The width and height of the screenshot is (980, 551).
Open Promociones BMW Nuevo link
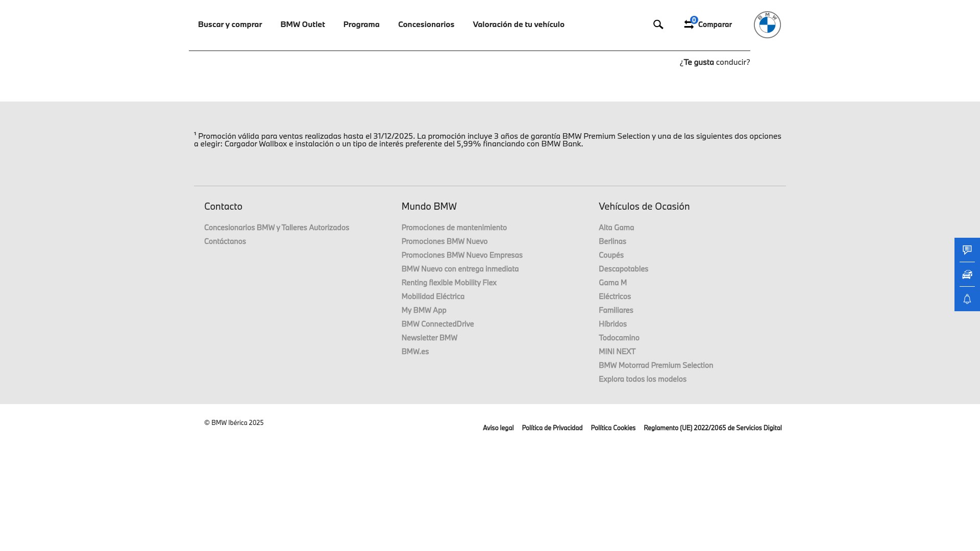(x=444, y=241)
